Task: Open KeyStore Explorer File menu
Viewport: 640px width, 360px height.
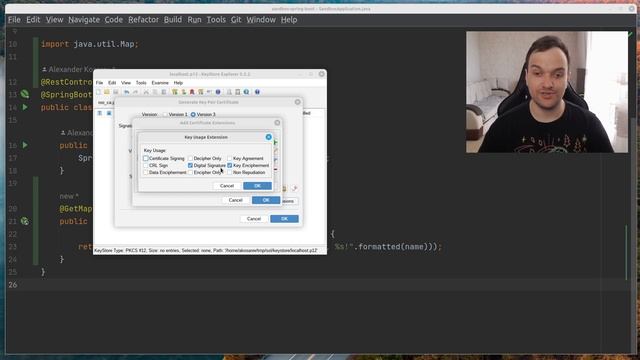Action: pyautogui.click(x=100, y=83)
